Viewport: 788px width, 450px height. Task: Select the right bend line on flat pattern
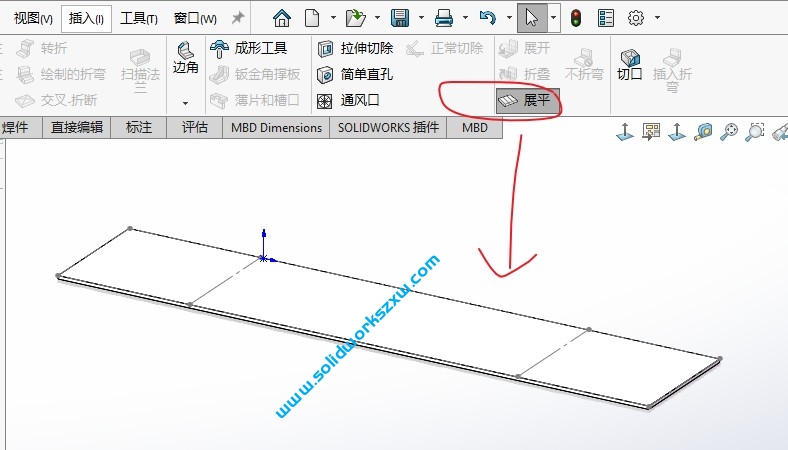(553, 353)
